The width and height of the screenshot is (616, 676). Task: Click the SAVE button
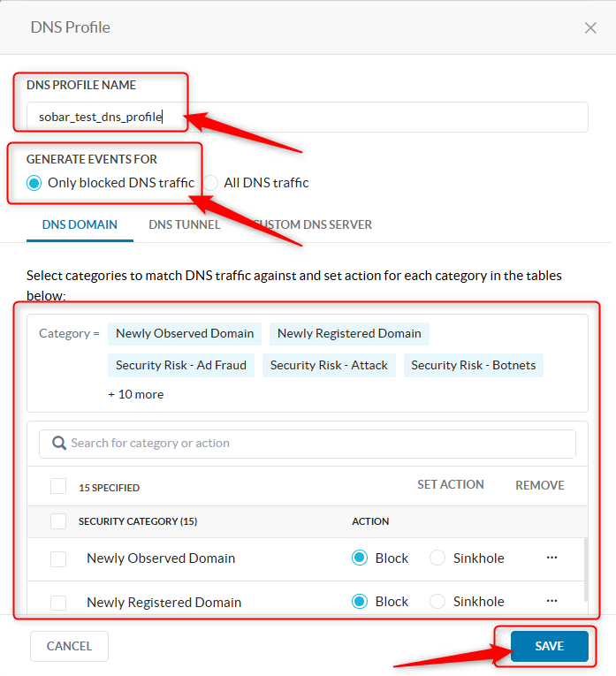549,646
